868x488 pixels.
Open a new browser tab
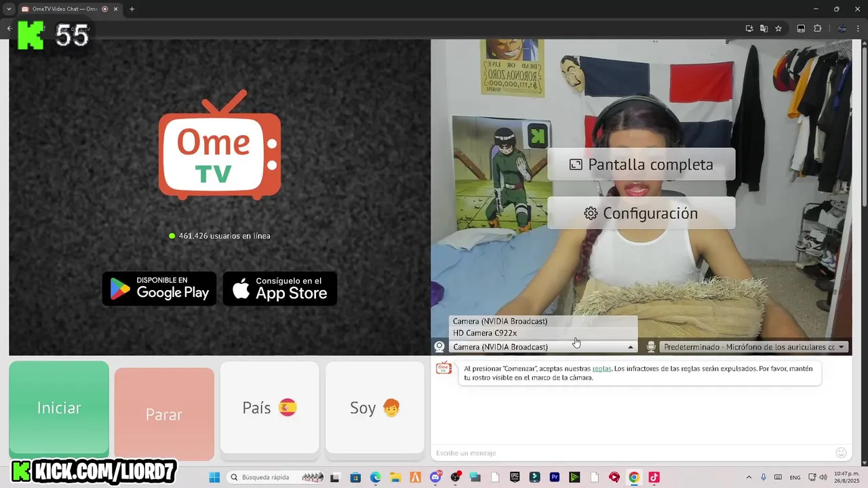click(x=132, y=9)
